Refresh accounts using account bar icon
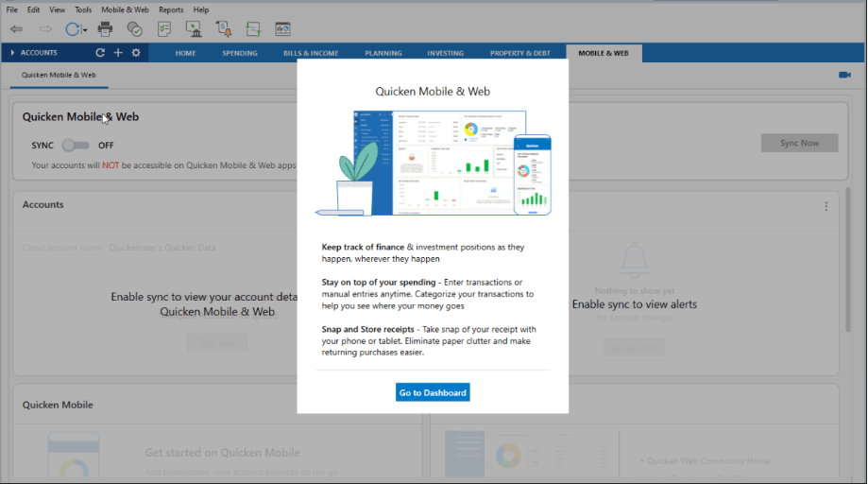868x484 pixels. [x=100, y=53]
